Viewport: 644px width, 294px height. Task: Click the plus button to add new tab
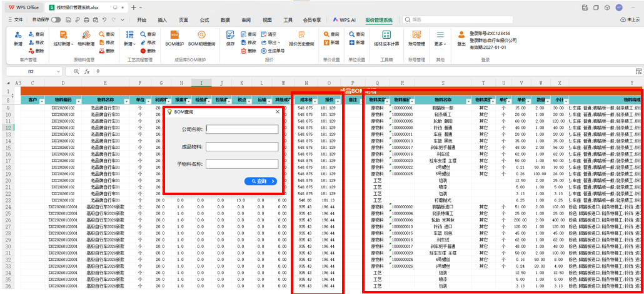click(x=133, y=8)
